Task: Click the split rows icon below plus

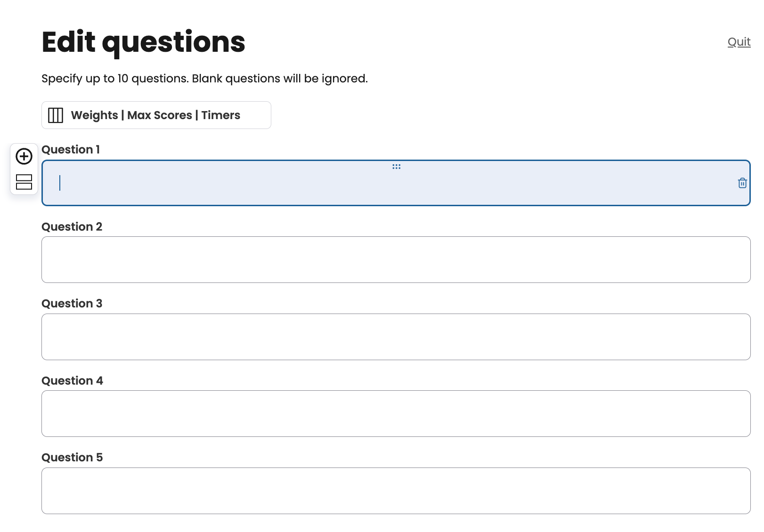Action: click(x=24, y=182)
